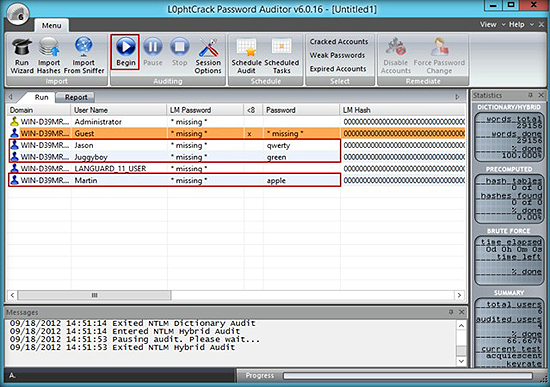
Task: Click the table horizontal scrollbar thumb
Action: (94, 295)
